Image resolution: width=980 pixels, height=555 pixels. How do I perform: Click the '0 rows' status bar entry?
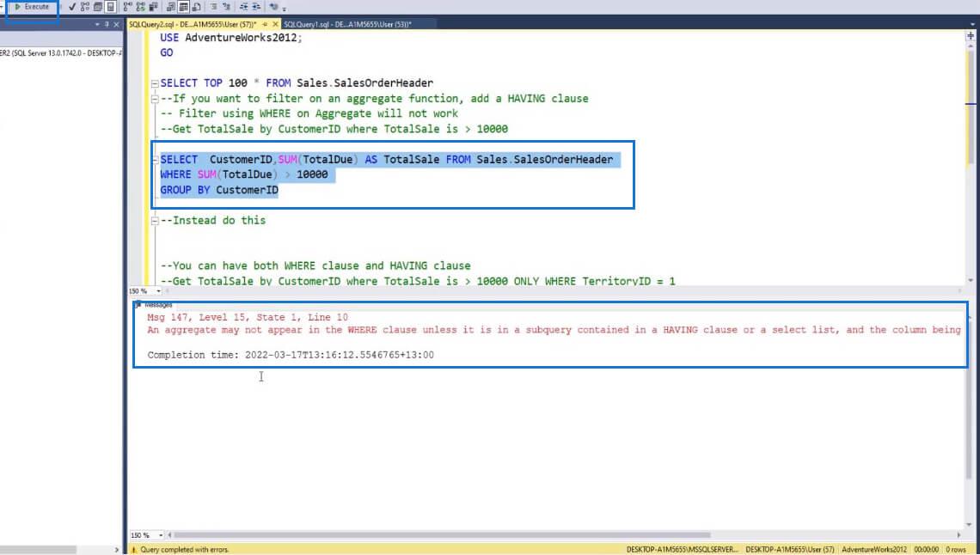pyautogui.click(x=956, y=549)
